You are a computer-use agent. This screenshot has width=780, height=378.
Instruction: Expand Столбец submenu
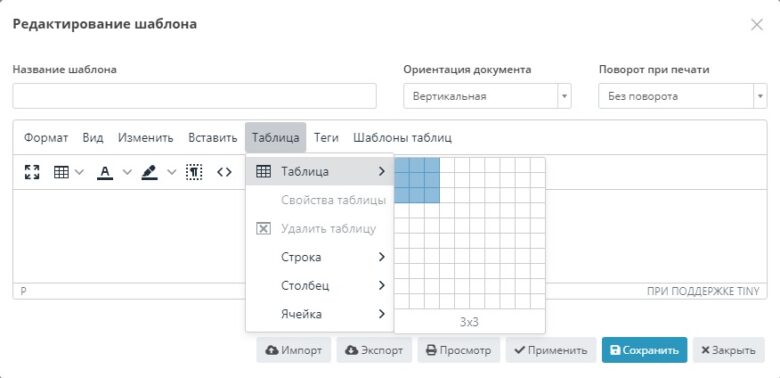(320, 285)
